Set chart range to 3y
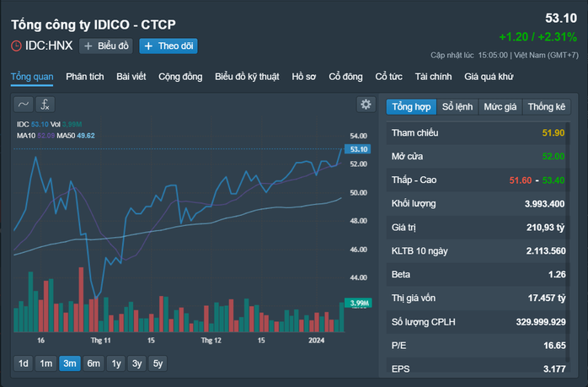This screenshot has height=387, width=588. pyautogui.click(x=136, y=363)
